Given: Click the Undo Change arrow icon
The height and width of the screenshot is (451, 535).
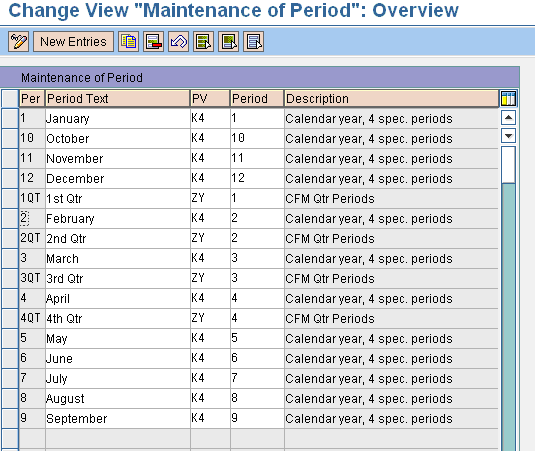Looking at the screenshot, I should [x=178, y=42].
